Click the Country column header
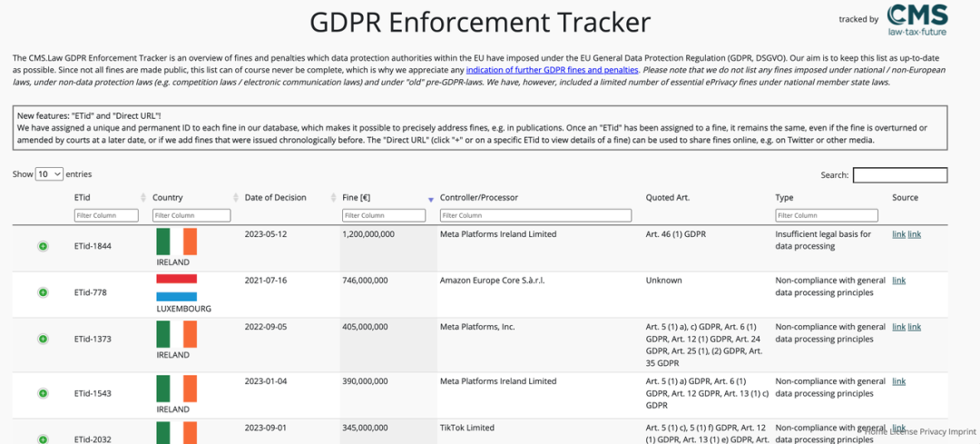 168,198
